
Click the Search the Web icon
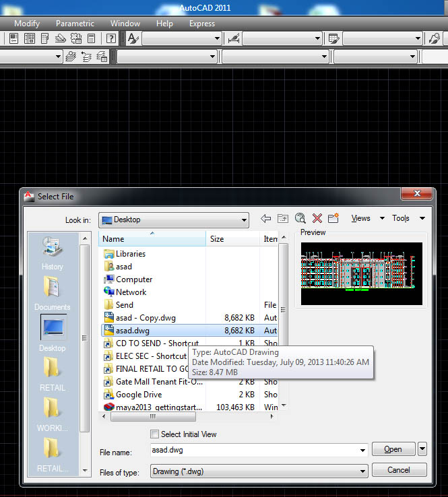(300, 218)
